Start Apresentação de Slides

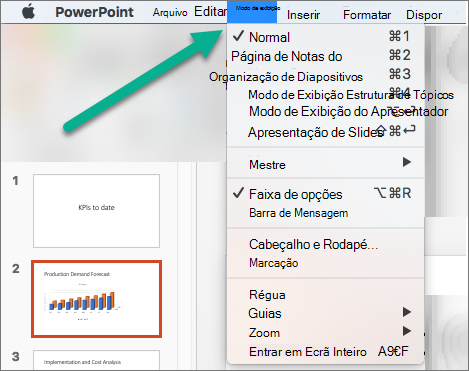tap(325, 132)
